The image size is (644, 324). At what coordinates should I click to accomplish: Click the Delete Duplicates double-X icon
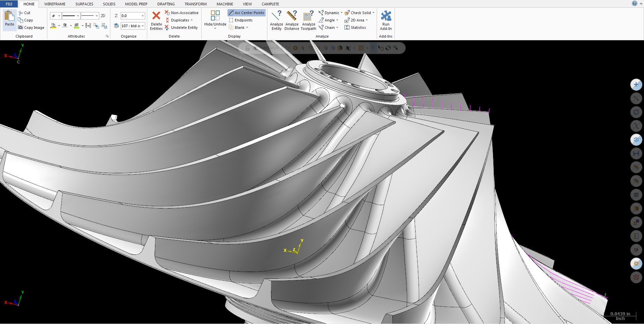167,20
